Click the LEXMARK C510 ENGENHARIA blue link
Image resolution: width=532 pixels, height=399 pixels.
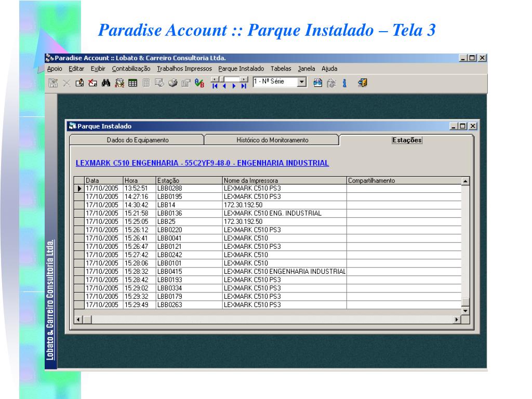(x=202, y=163)
